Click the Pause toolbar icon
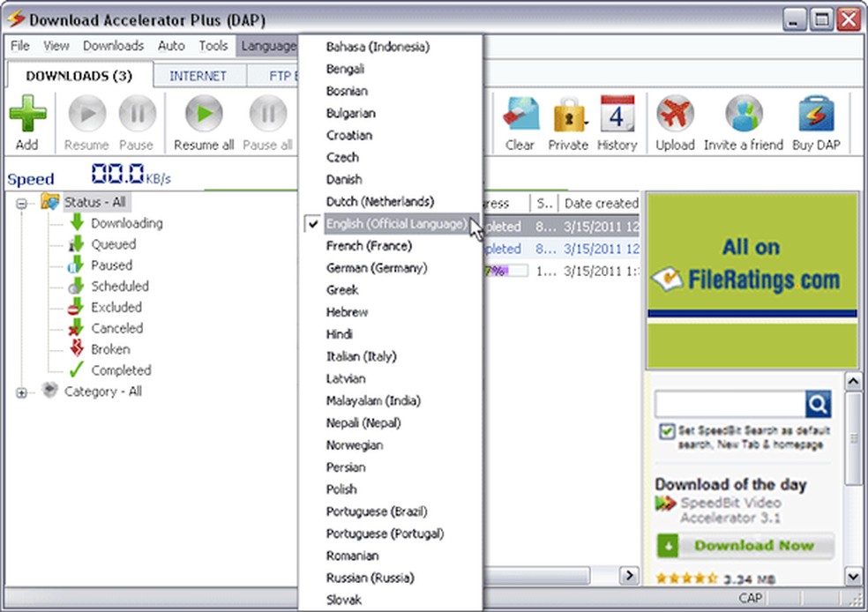Screen dimensions: 868x612 137,114
